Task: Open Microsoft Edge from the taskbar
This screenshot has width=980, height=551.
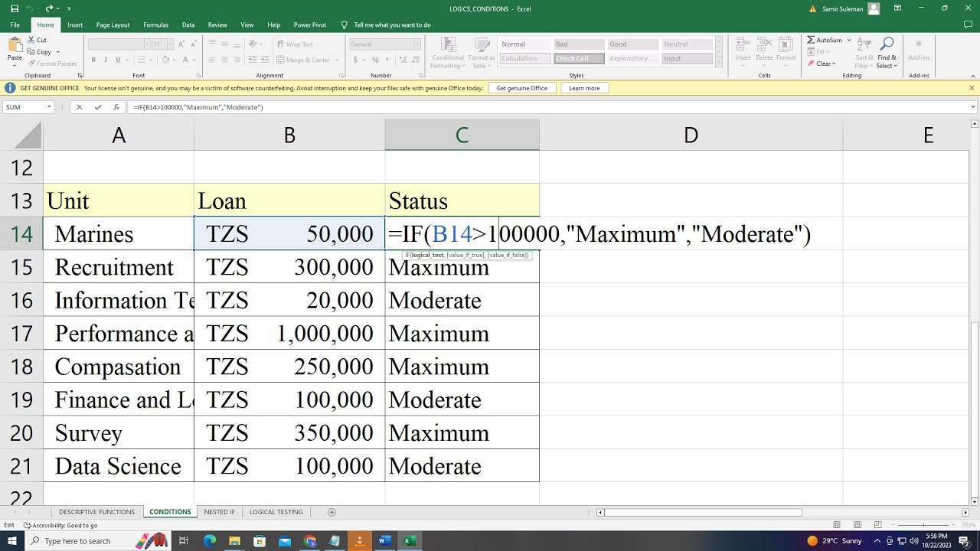Action: click(x=210, y=541)
